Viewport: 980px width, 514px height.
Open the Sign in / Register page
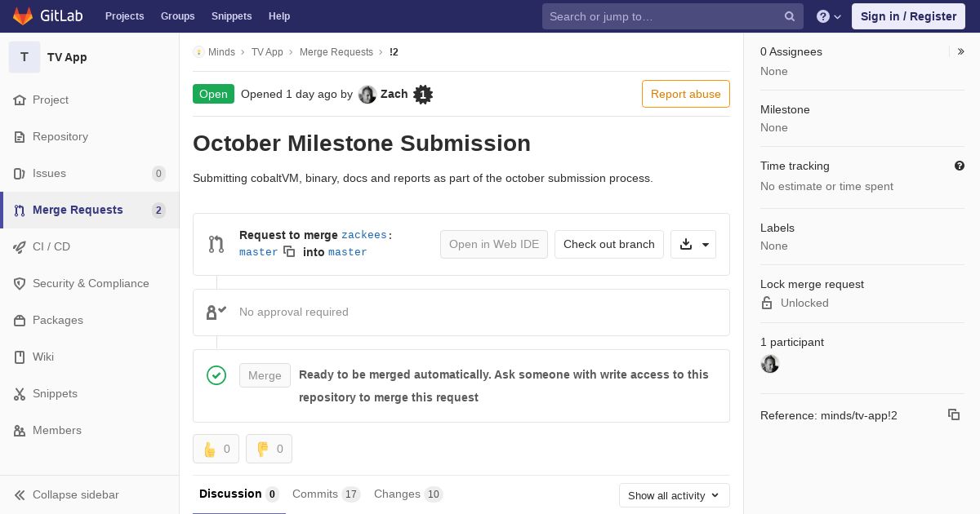[x=908, y=16]
